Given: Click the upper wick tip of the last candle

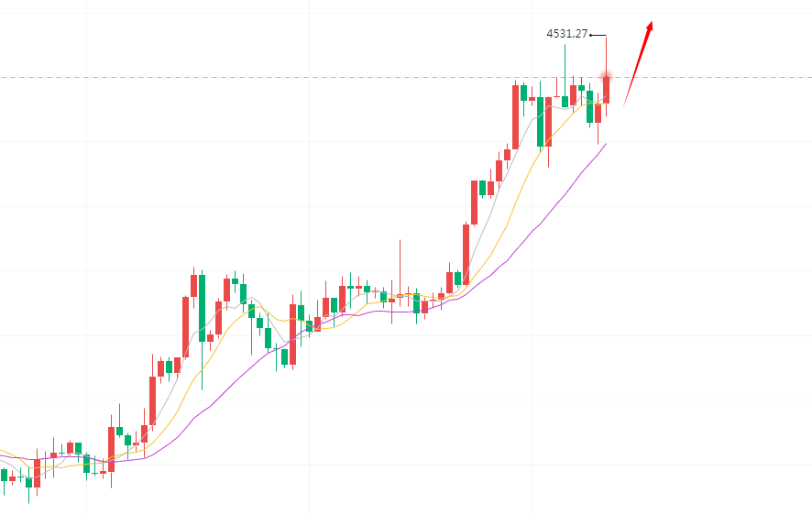Looking at the screenshot, I should 606,37.
